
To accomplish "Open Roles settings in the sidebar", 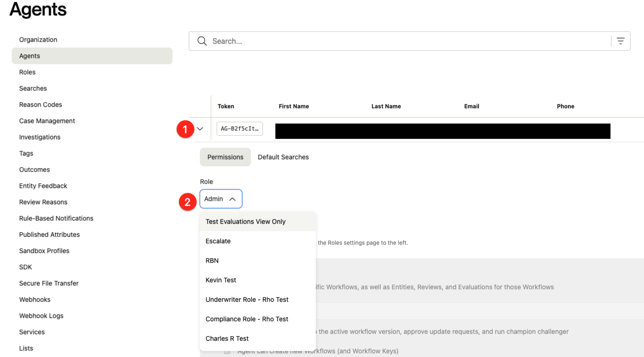I will pyautogui.click(x=27, y=72).
